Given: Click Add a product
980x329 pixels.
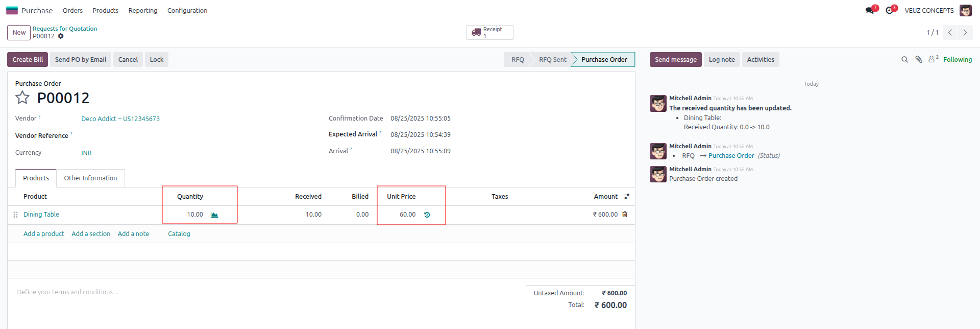Looking at the screenshot, I should (44, 234).
